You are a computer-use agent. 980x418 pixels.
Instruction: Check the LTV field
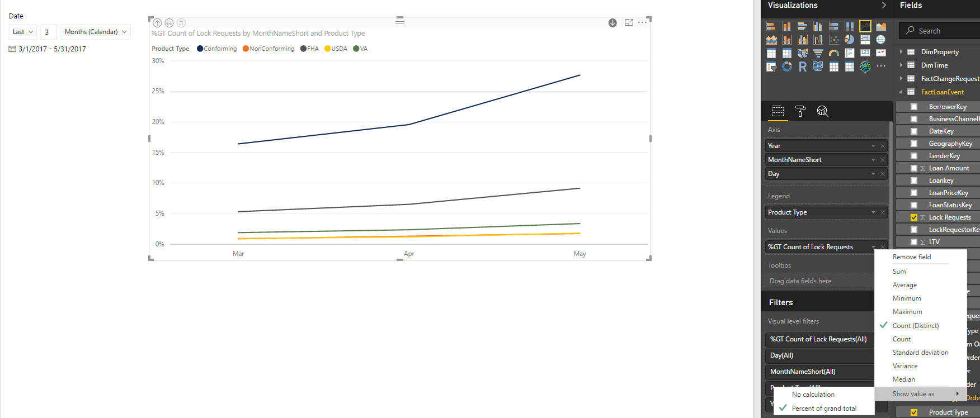[914, 242]
